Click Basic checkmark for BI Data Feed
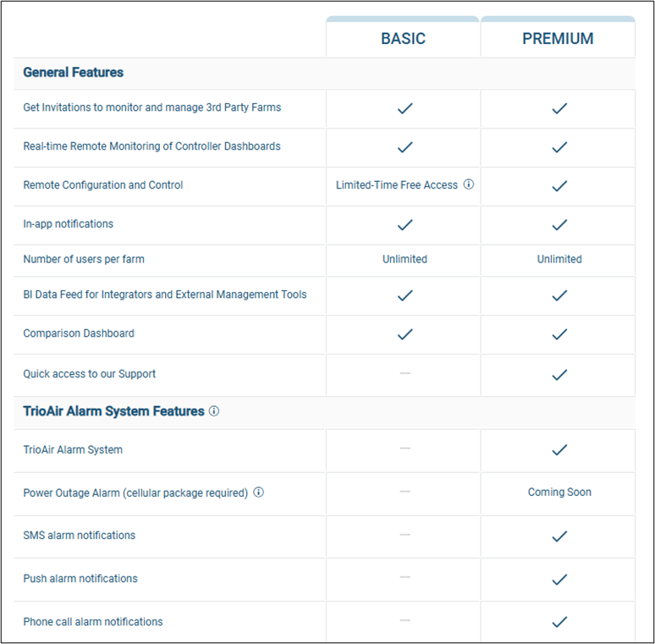 405,295
